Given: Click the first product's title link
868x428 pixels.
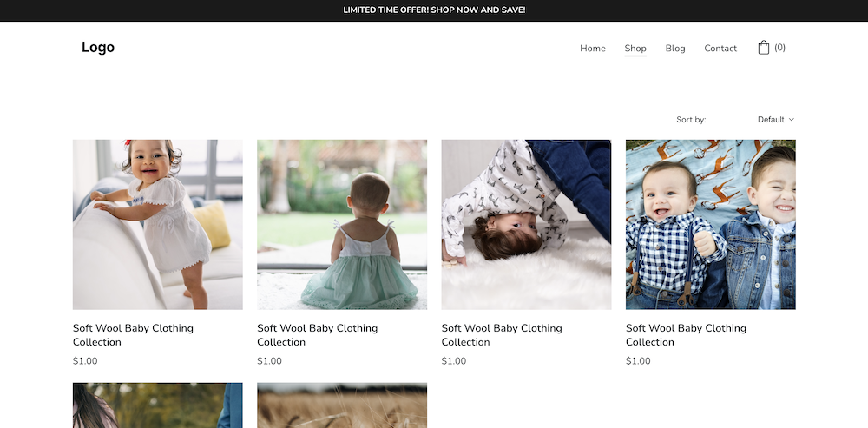Looking at the screenshot, I should click(x=133, y=335).
